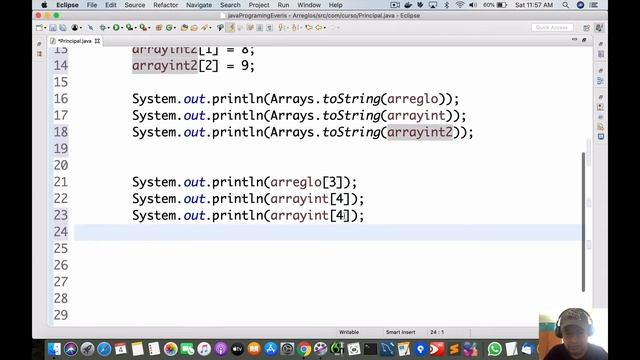Click the editor vertical scrollbar thumb

click(x=583, y=222)
